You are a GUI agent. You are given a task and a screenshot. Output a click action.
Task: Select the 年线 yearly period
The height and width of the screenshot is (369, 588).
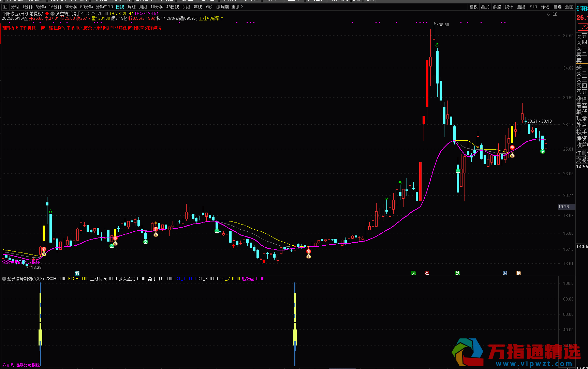point(198,7)
